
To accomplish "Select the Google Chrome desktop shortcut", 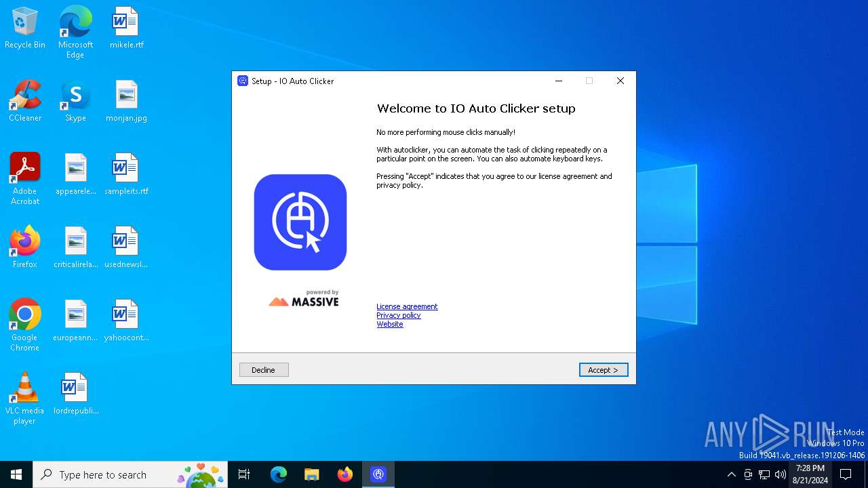I will 25,325.
